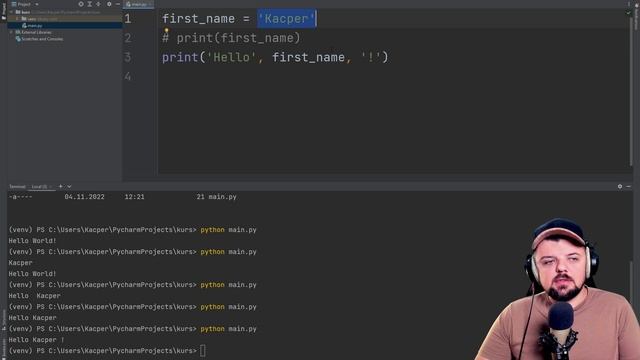Image resolution: width=640 pixels, height=360 pixels.
Task: Click the first_name variable on line 1
Action: point(198,19)
